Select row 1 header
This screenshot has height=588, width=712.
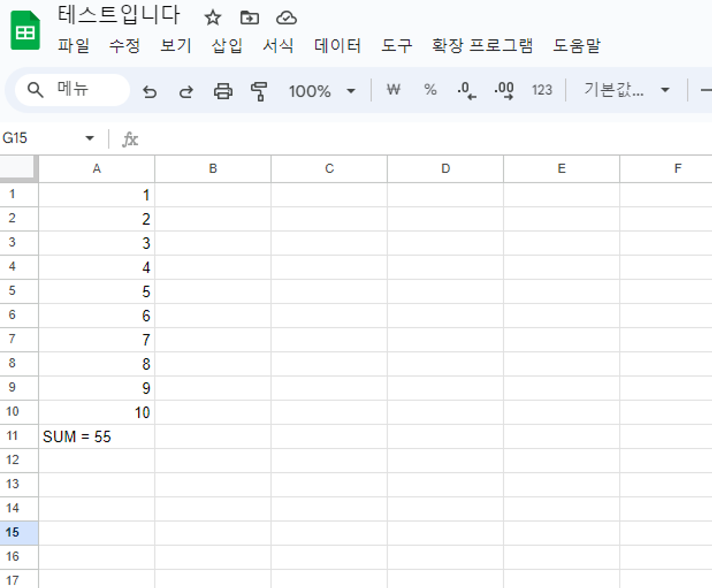pyautogui.click(x=19, y=195)
